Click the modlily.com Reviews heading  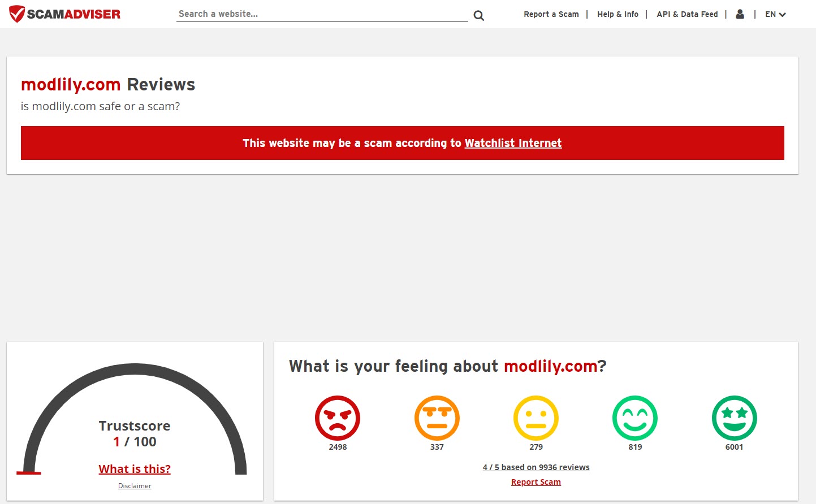click(108, 84)
